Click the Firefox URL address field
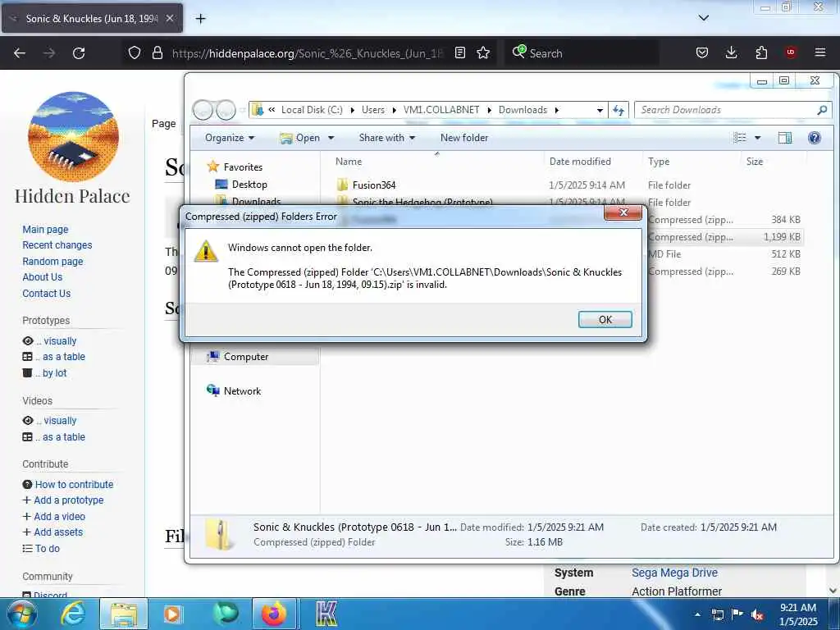This screenshot has width=840, height=630. point(308,53)
